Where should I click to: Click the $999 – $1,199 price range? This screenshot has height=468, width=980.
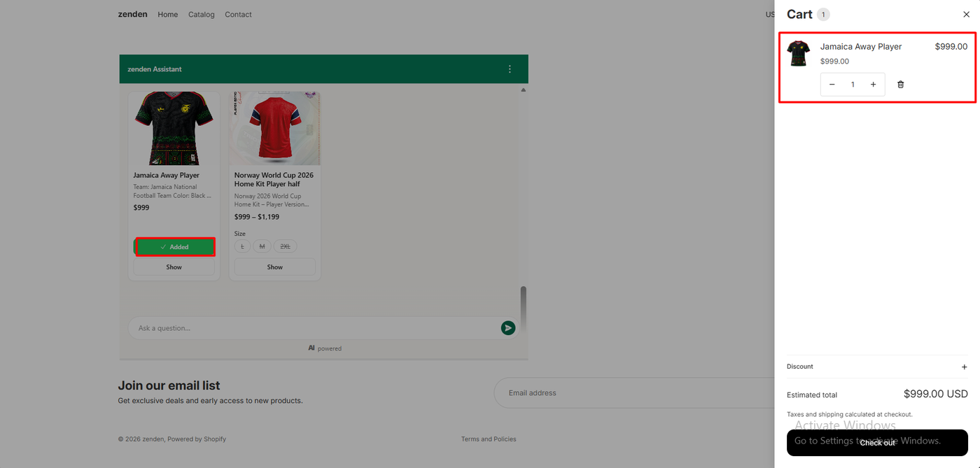click(257, 217)
